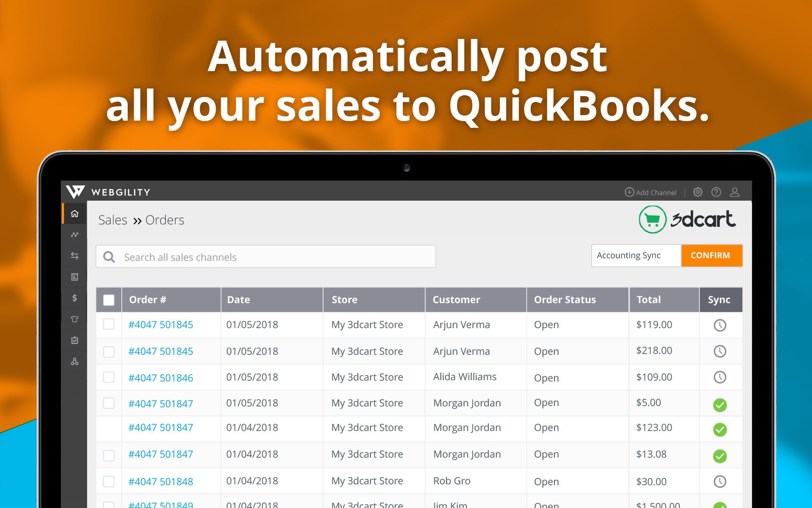Image resolution: width=812 pixels, height=508 pixels.
Task: Open the dollar sign sidebar icon
Action: click(x=74, y=298)
